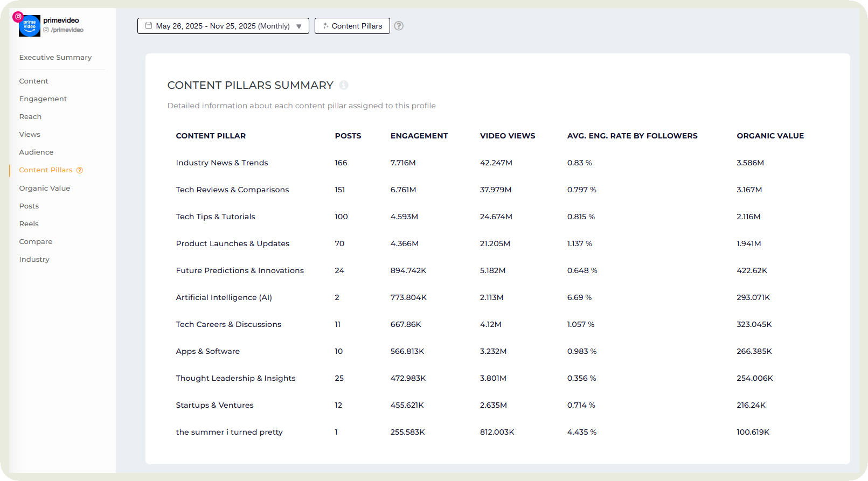Select the Industry News & Trends row
This screenshot has height=481, width=868.
pos(498,163)
